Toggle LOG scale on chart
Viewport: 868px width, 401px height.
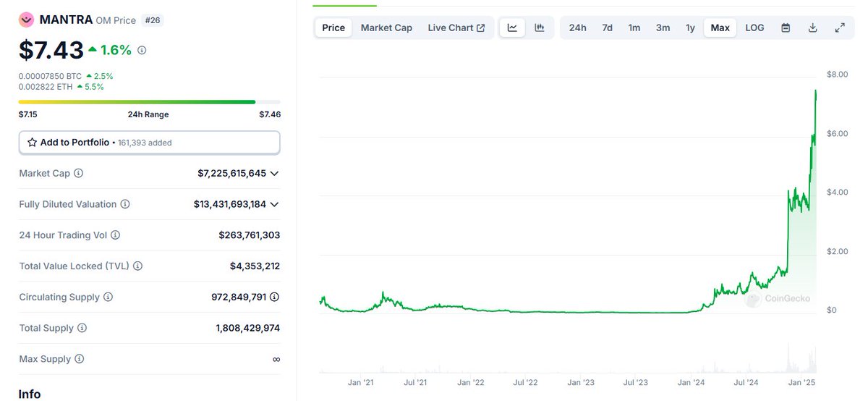[x=754, y=28]
